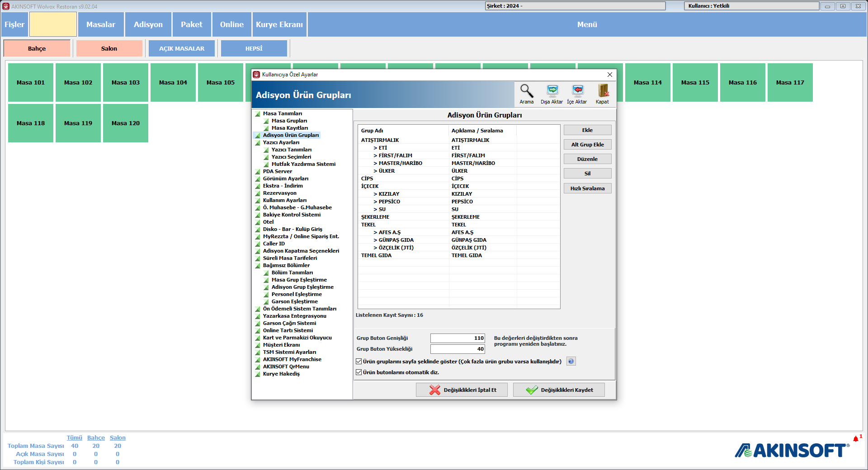Click the tree icon beside Yazıcı Ayarları
This screenshot has width=868, height=470.
(258, 143)
